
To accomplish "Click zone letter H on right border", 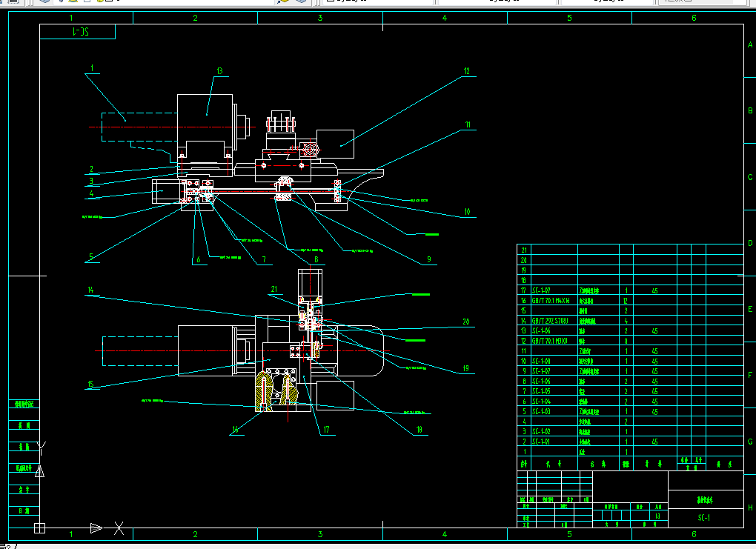I will [750, 508].
